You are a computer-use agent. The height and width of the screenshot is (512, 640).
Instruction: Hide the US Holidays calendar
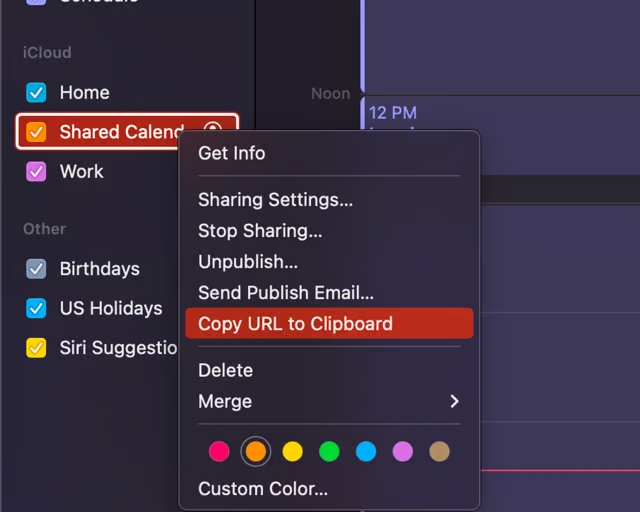36,308
